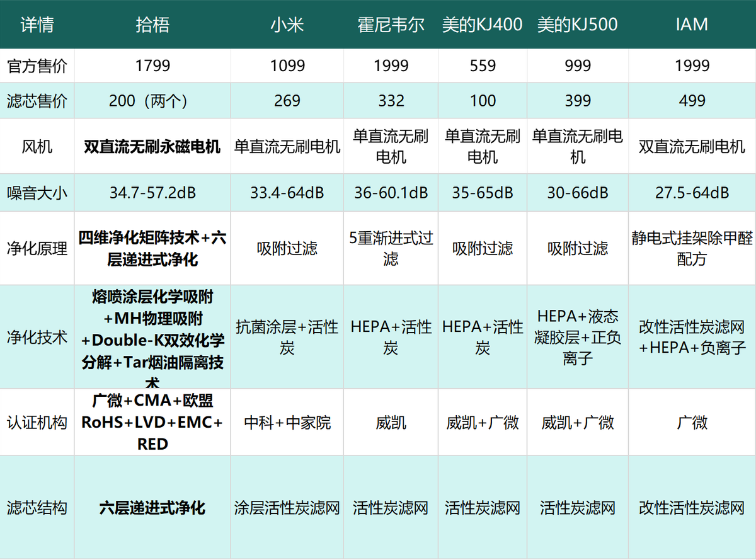Click the 1799 price cell
Viewport: 756px width, 560px height.
coord(152,66)
